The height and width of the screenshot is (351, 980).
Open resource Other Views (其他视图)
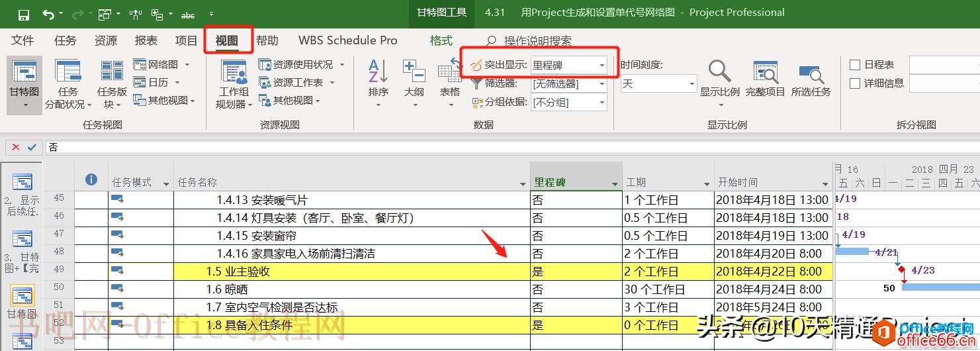(289, 100)
